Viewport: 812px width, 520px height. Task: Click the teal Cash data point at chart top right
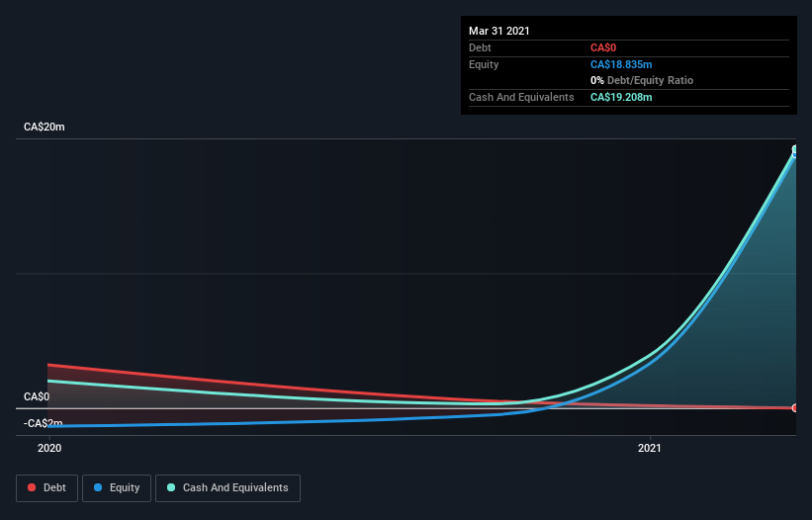point(795,149)
